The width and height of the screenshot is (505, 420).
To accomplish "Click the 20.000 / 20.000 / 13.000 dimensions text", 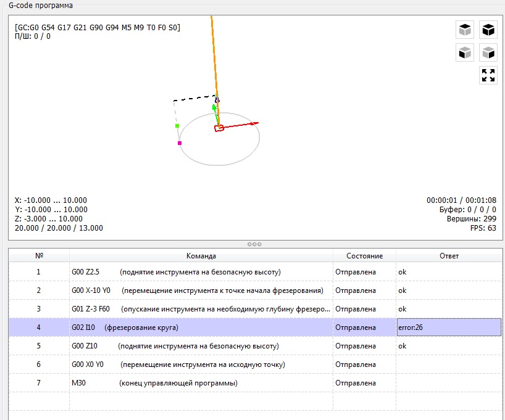I will pos(59,228).
